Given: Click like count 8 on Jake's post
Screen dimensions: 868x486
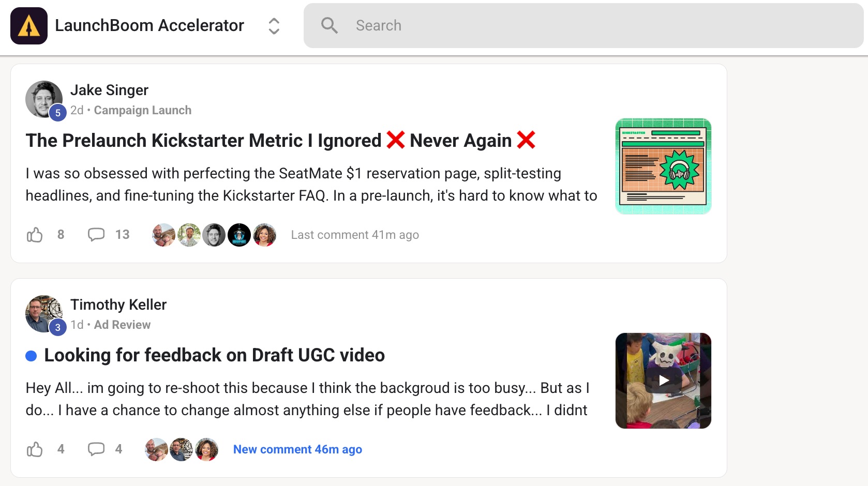Looking at the screenshot, I should point(61,235).
